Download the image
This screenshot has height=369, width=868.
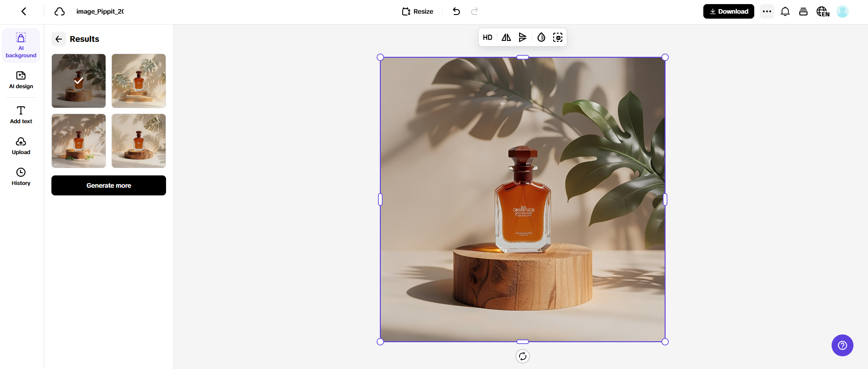(x=728, y=11)
